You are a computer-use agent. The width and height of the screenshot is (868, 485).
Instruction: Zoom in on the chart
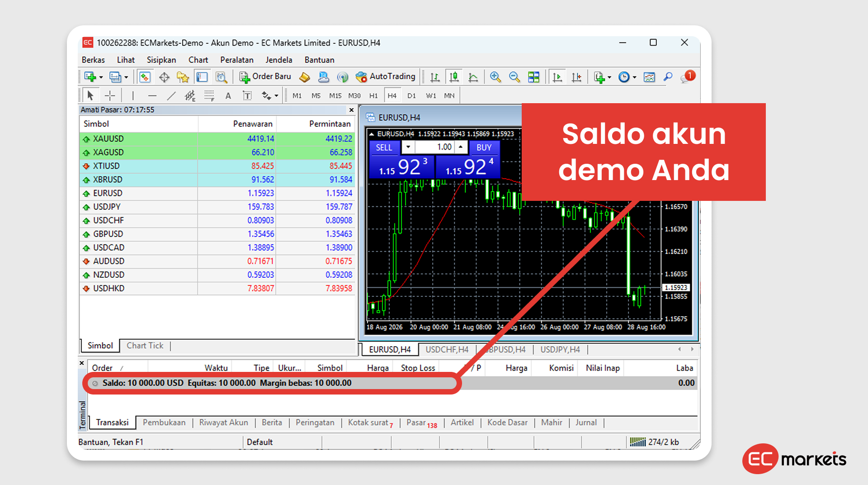click(x=495, y=77)
